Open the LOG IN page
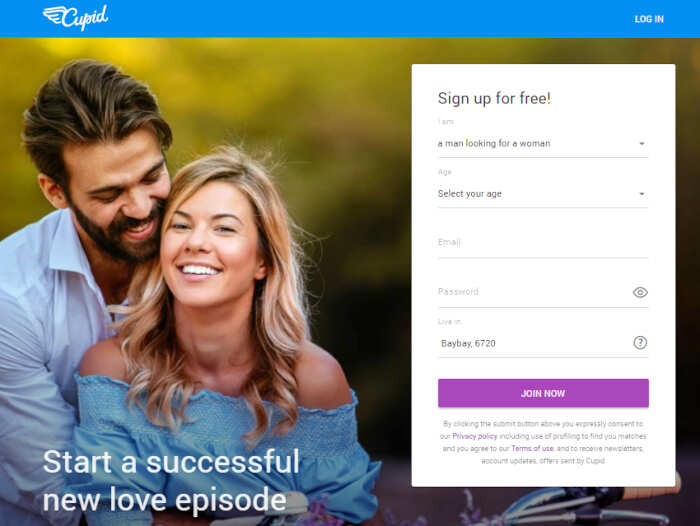Image resolution: width=700 pixels, height=526 pixels. 649,19
